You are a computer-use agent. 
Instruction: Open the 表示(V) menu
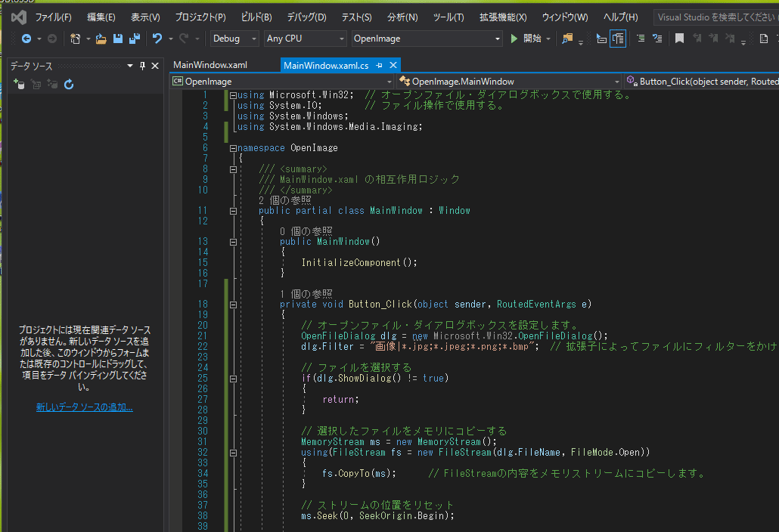click(145, 17)
